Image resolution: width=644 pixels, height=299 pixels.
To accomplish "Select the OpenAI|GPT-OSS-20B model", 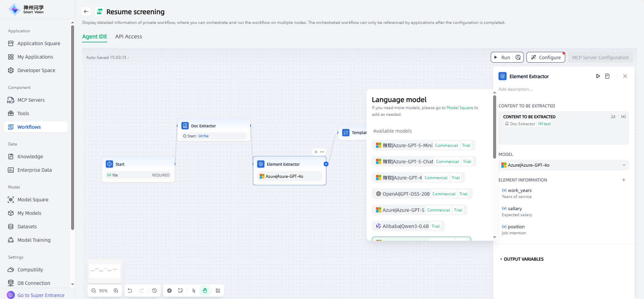I will coord(406,194).
